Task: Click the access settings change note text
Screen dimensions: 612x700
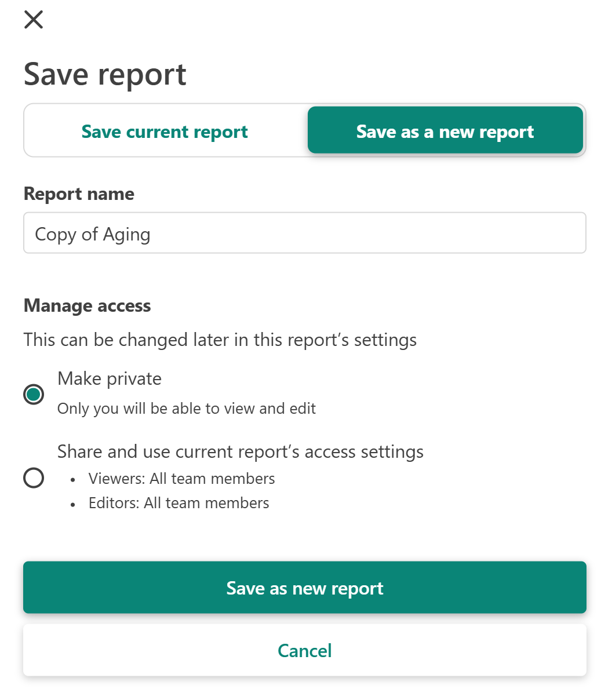Action: (x=220, y=340)
